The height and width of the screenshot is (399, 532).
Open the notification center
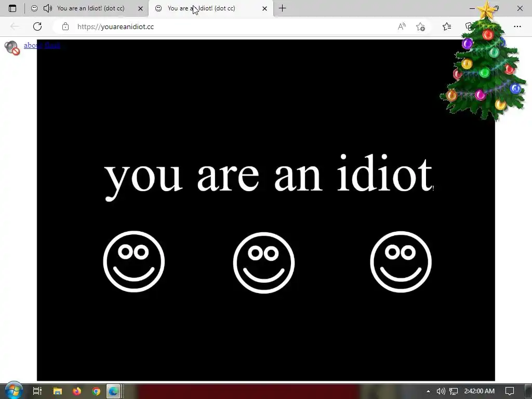pyautogui.click(x=510, y=391)
